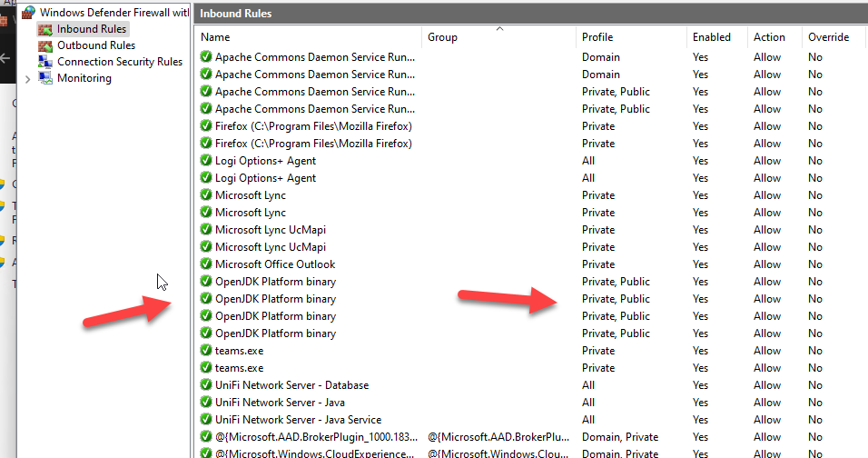Click the Connection Security Rules icon
This screenshot has width=868, height=458.
coord(44,62)
